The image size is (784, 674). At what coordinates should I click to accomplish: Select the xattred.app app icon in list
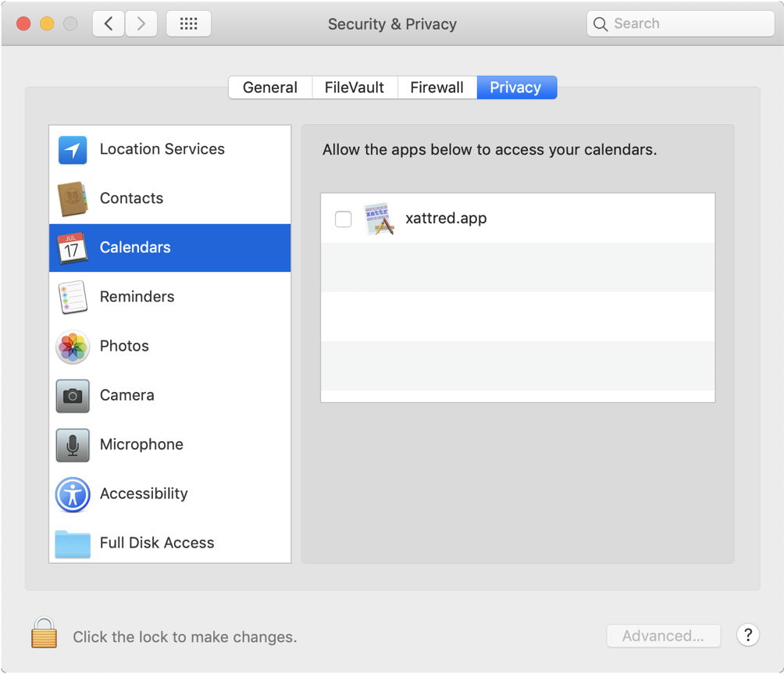(x=379, y=219)
